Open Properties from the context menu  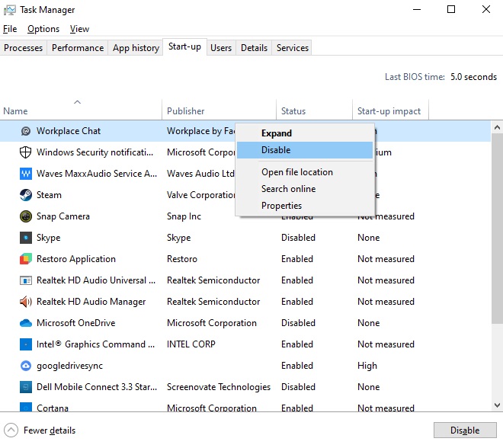pos(305,206)
